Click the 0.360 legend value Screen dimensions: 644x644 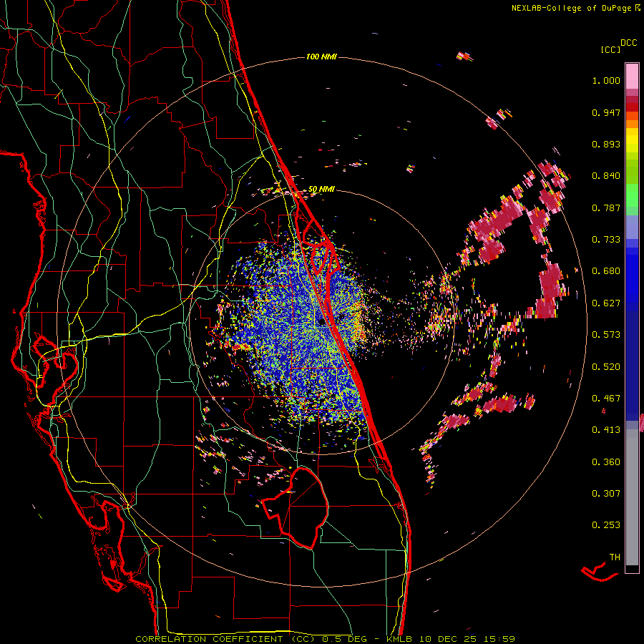pyautogui.click(x=606, y=462)
